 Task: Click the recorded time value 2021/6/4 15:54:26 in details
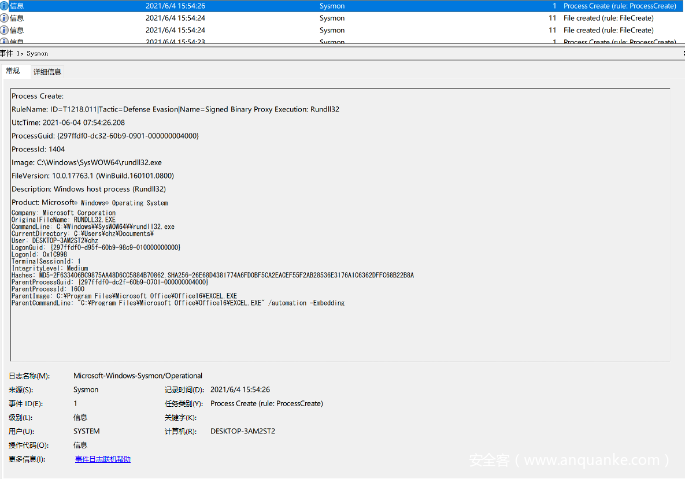[x=241, y=389]
